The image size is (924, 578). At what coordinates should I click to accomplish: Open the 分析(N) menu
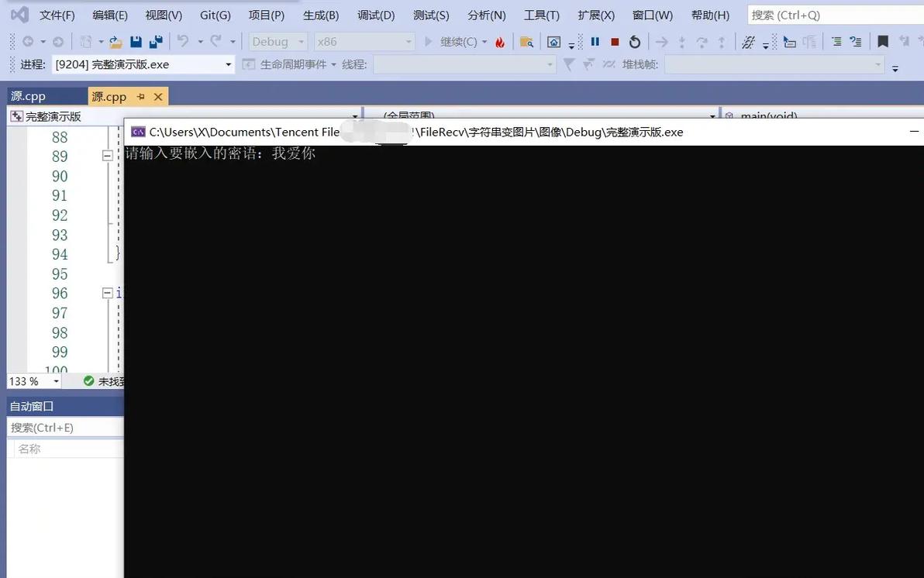[487, 15]
